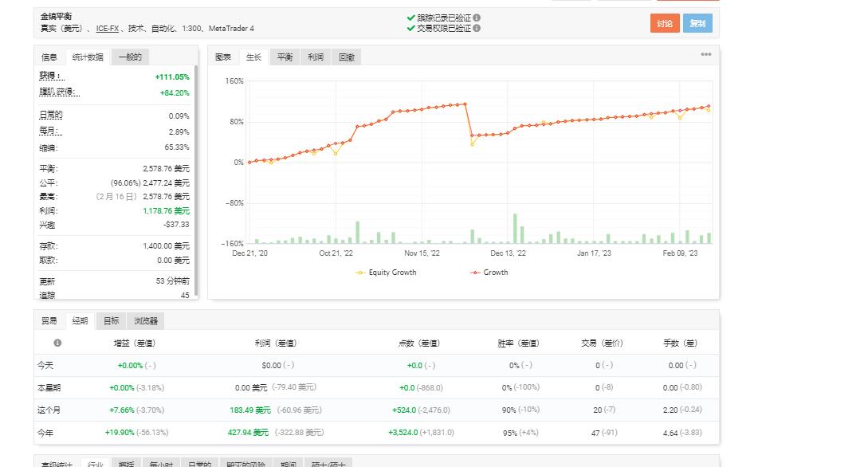Open the 利润 chart tab
This screenshot has height=467, width=868.
(315, 57)
